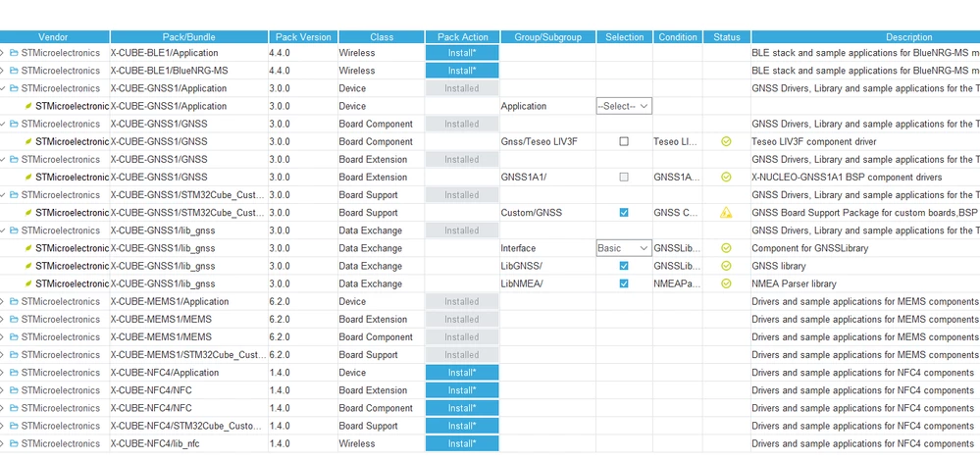Uncheck the Custom/GNSS selection checkbox
Image resolution: width=980 pixels, height=461 pixels.
coord(624,213)
